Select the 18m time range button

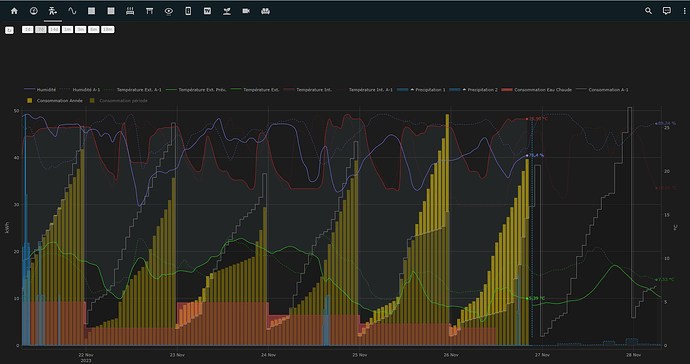[107, 29]
